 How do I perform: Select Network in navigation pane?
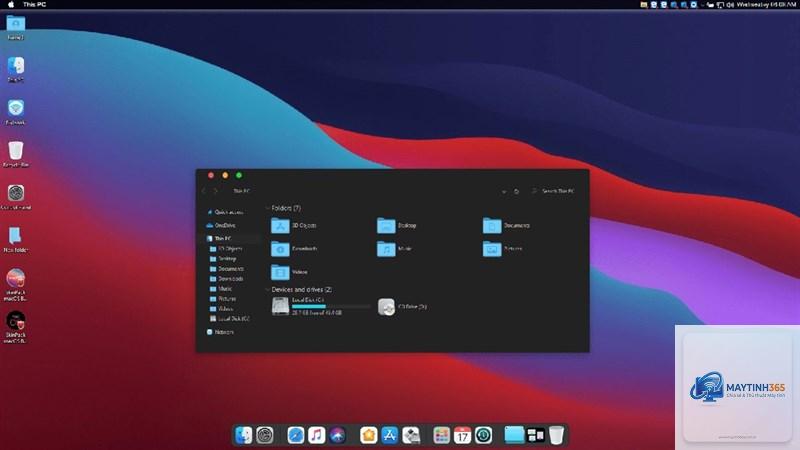click(220, 332)
